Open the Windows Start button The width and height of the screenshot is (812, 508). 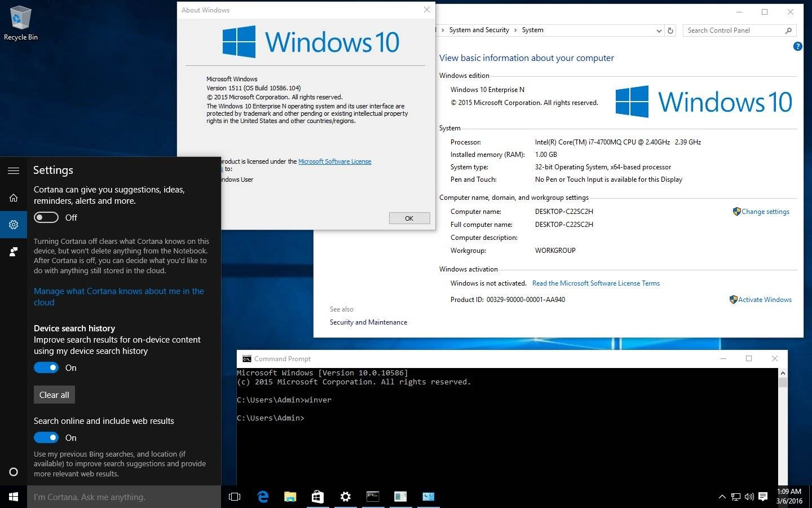(x=14, y=497)
